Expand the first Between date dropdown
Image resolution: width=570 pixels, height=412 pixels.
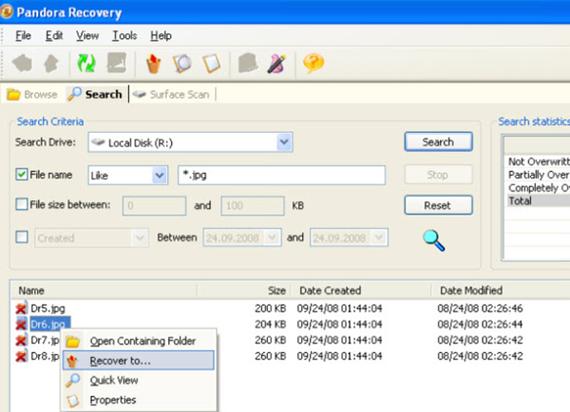272,237
